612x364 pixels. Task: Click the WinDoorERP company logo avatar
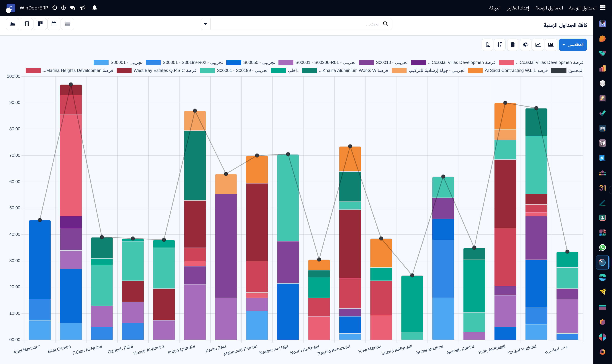[11, 8]
